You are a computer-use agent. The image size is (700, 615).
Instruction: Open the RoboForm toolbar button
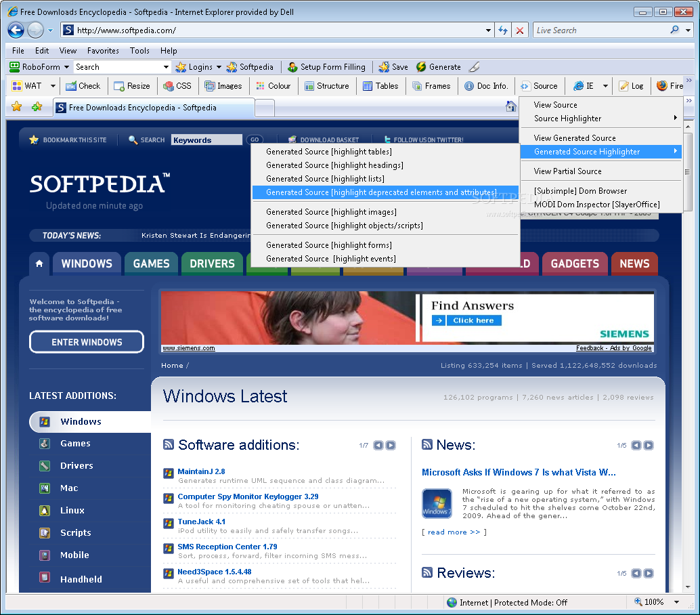coord(35,67)
